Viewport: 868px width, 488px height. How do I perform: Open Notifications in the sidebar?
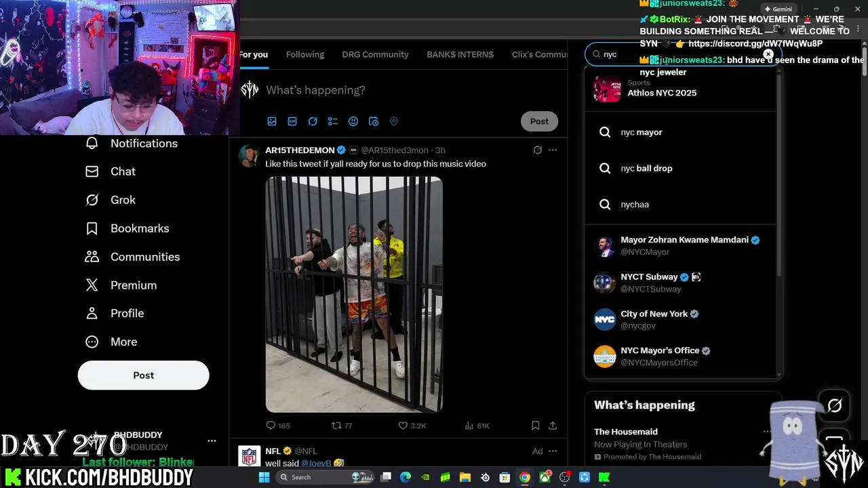click(131, 143)
